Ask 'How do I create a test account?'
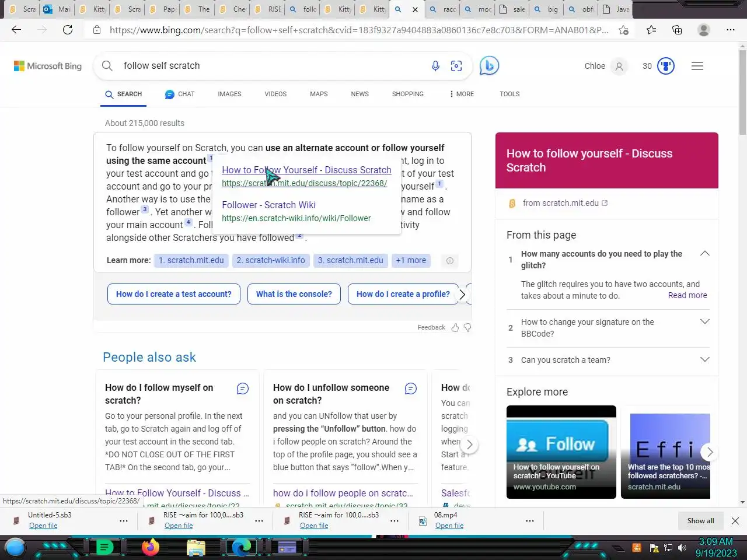This screenshot has width=747, height=560. (174, 295)
